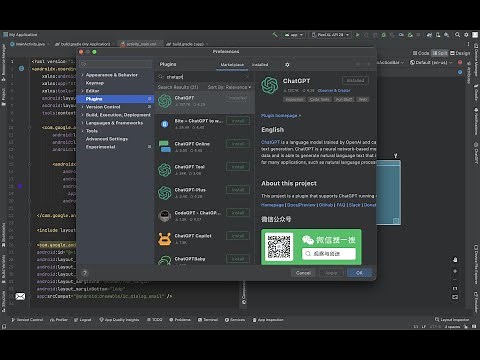Open the Problems tool window

(x=180, y=320)
